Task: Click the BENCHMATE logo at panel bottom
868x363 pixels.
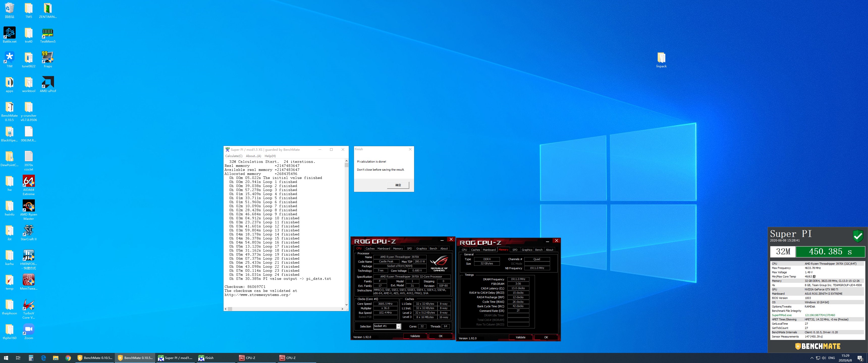Action: point(818,346)
